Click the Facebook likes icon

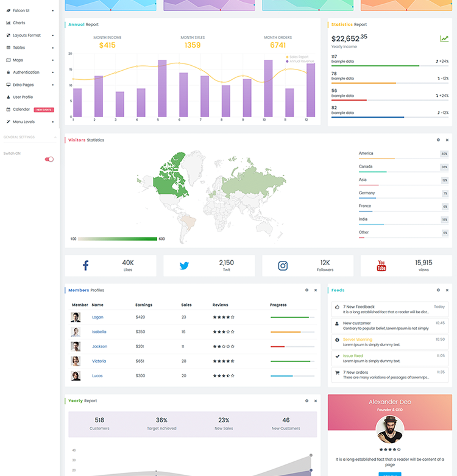tap(85, 265)
